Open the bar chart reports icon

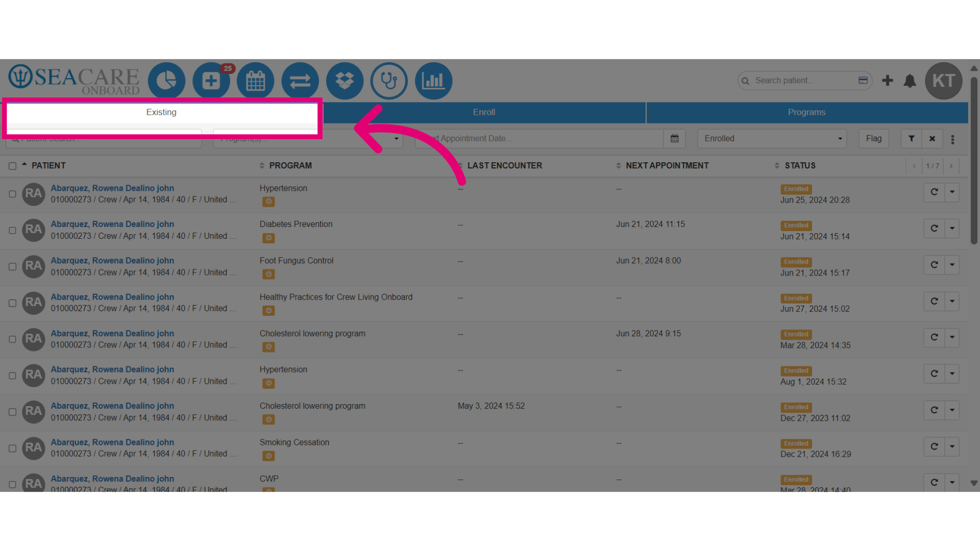(x=433, y=81)
